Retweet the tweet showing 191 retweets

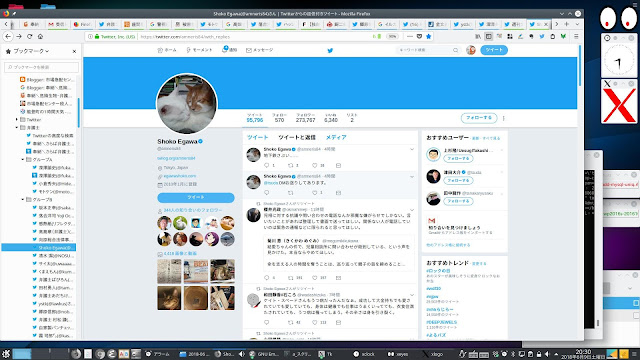point(291,278)
